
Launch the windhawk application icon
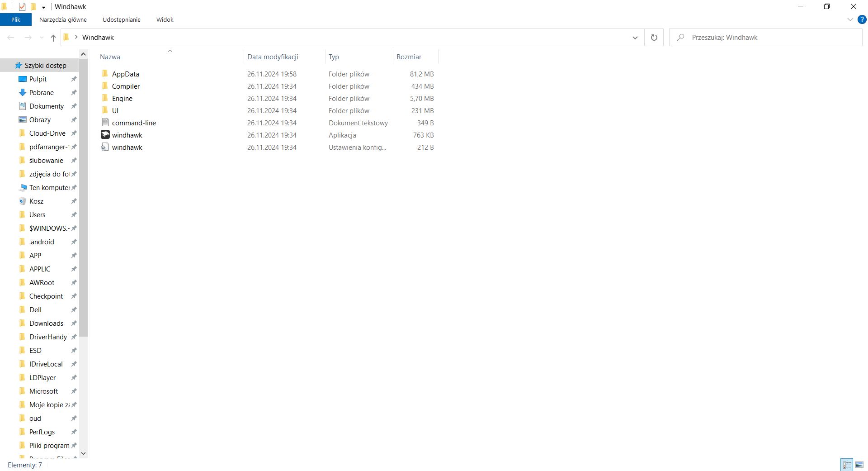pyautogui.click(x=105, y=135)
